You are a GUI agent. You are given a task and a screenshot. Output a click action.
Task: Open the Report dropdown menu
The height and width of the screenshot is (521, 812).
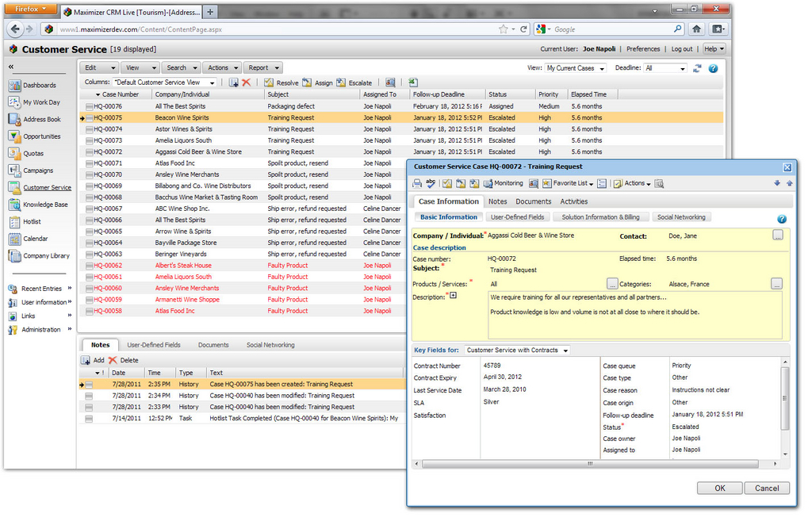pyautogui.click(x=263, y=68)
